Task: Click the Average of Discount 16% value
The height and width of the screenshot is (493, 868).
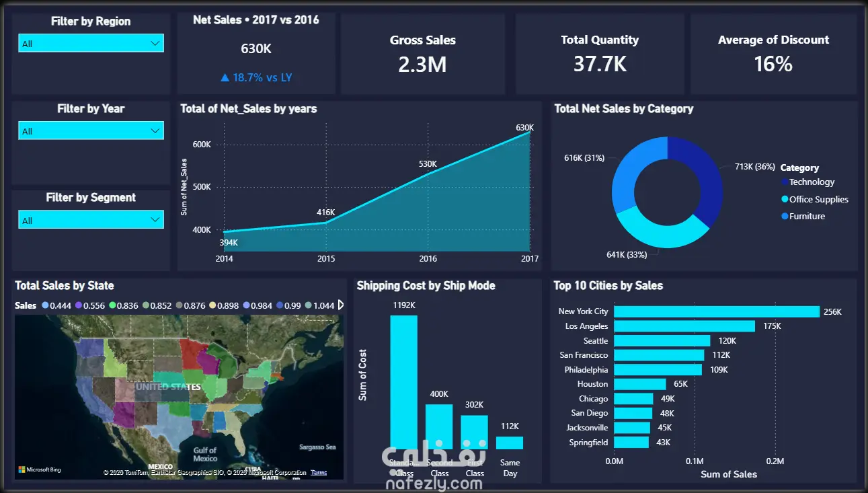Action: click(x=773, y=64)
